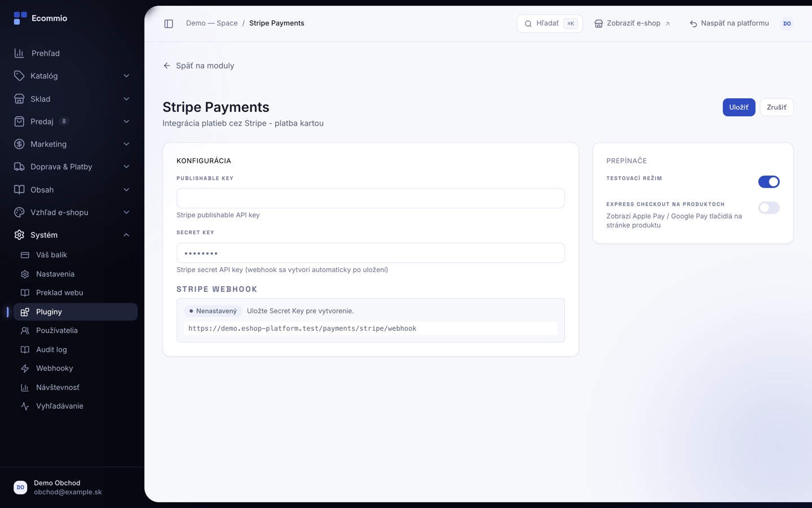Click the Demo Obchod account profile
The width and height of the screenshot is (812, 508).
click(72, 487)
